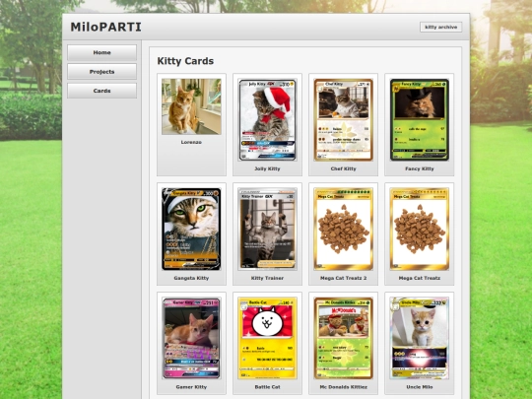532x399 pixels.
Task: Open the Cards navigation button
Action: [101, 91]
